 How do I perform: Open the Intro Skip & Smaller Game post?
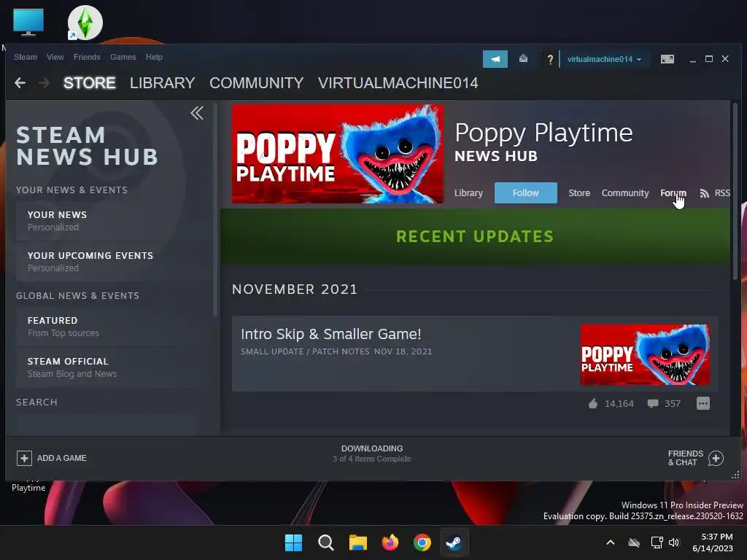coord(330,334)
